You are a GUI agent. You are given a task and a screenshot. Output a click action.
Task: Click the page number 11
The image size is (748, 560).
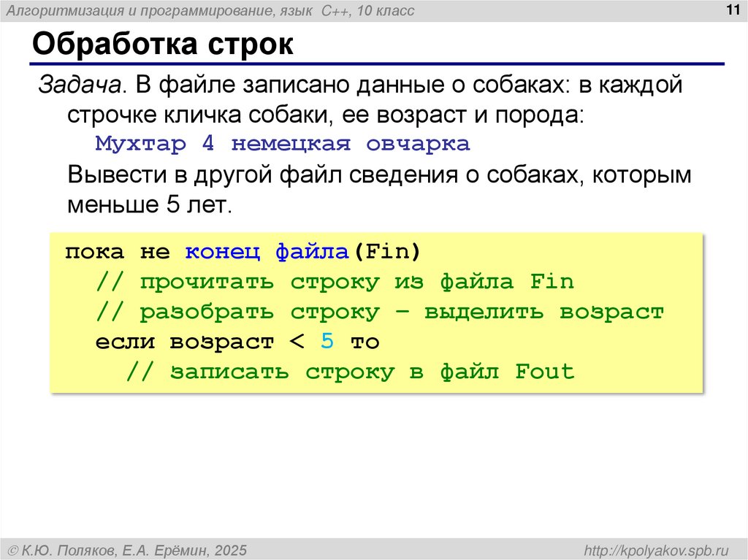(734, 9)
